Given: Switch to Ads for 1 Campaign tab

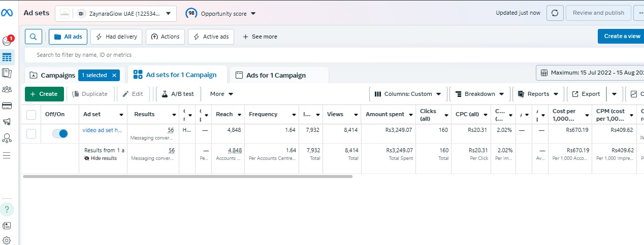Looking at the screenshot, I should coord(276,76).
